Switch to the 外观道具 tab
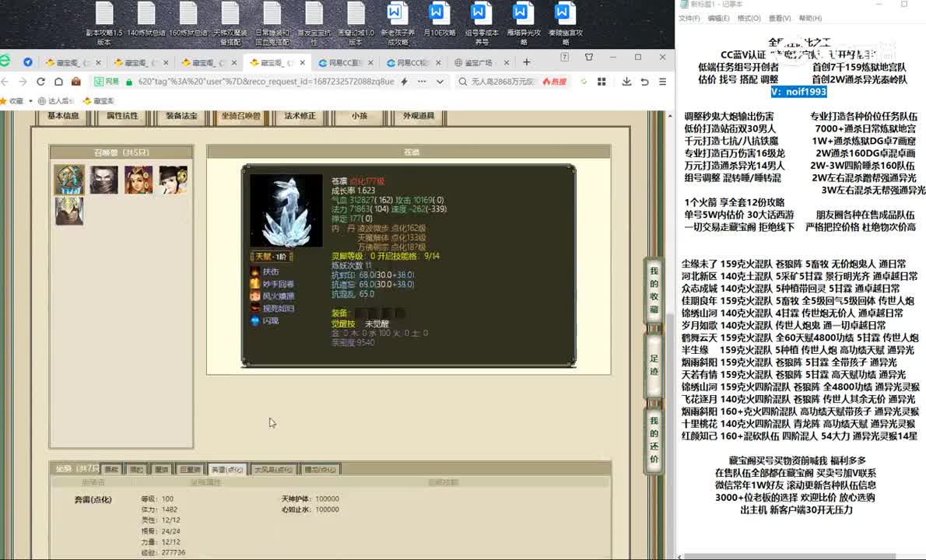Image resolution: width=926 pixels, height=560 pixels. 419,116
